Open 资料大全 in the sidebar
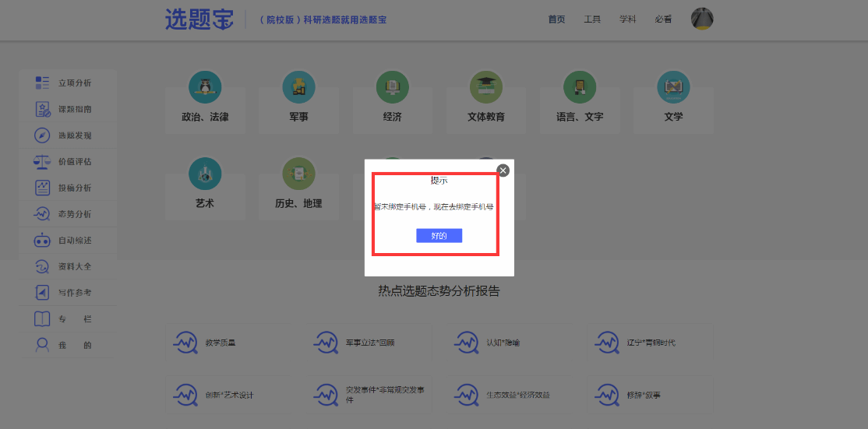Image resolution: width=868 pixels, height=429 pixels. coord(74,266)
